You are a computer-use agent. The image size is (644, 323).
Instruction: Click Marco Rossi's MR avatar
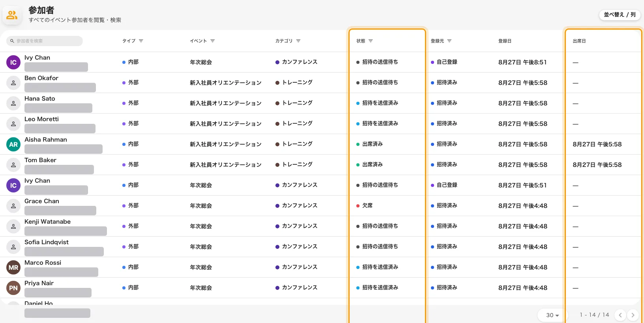coord(13,267)
